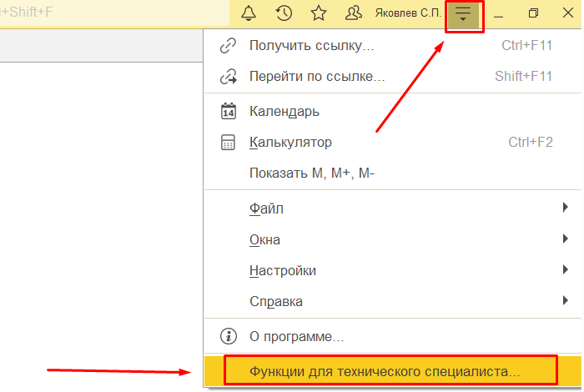
Task: Close the application window
Action: 568,13
